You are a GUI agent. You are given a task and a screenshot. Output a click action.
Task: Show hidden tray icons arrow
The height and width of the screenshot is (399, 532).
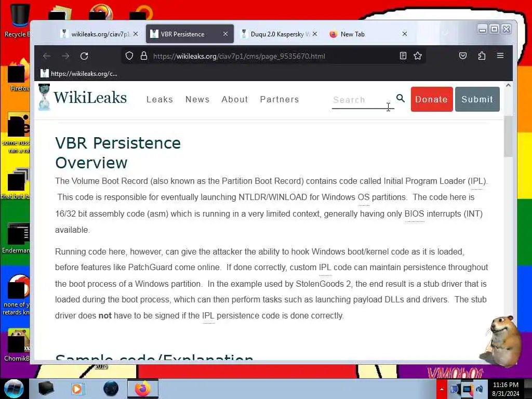(x=442, y=389)
